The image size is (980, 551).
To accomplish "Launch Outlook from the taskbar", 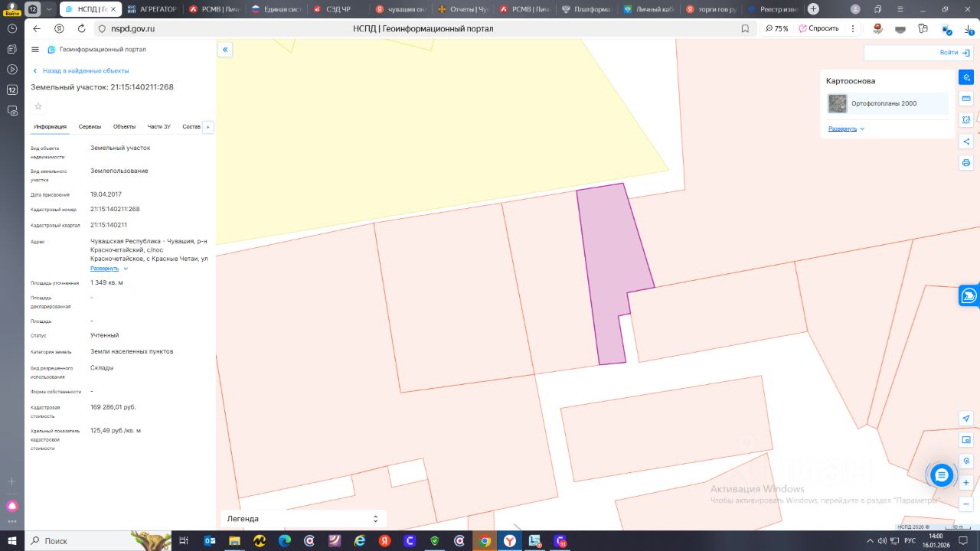I will 209,540.
